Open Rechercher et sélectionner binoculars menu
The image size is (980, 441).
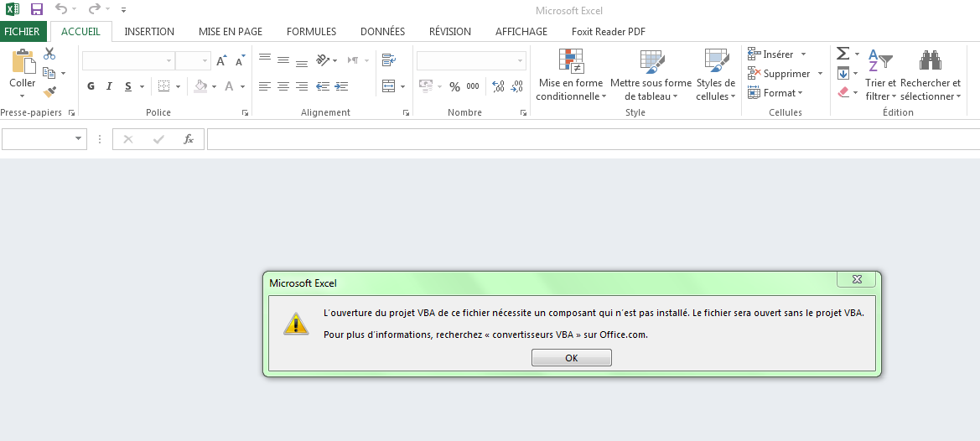pos(930,75)
